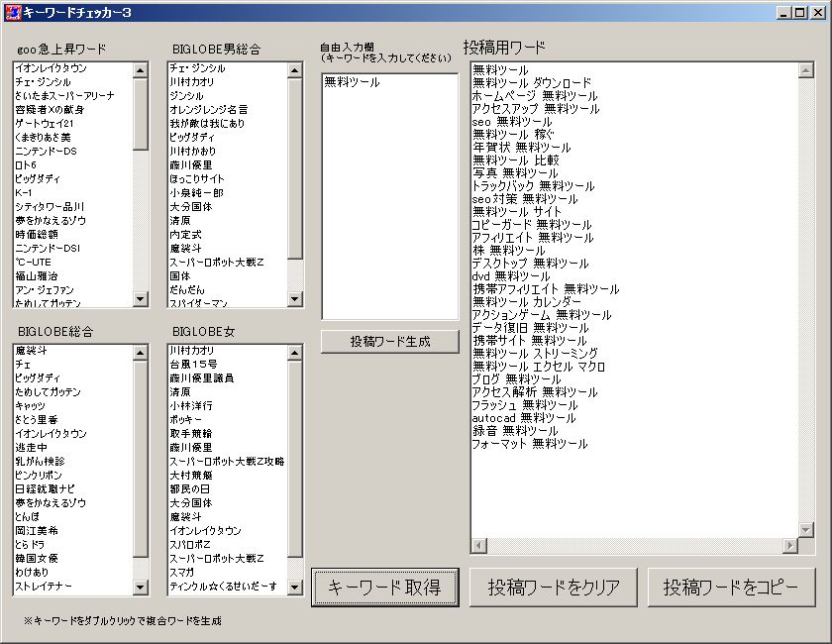Select ポッキー in BIGLOBE女 list

click(x=186, y=419)
